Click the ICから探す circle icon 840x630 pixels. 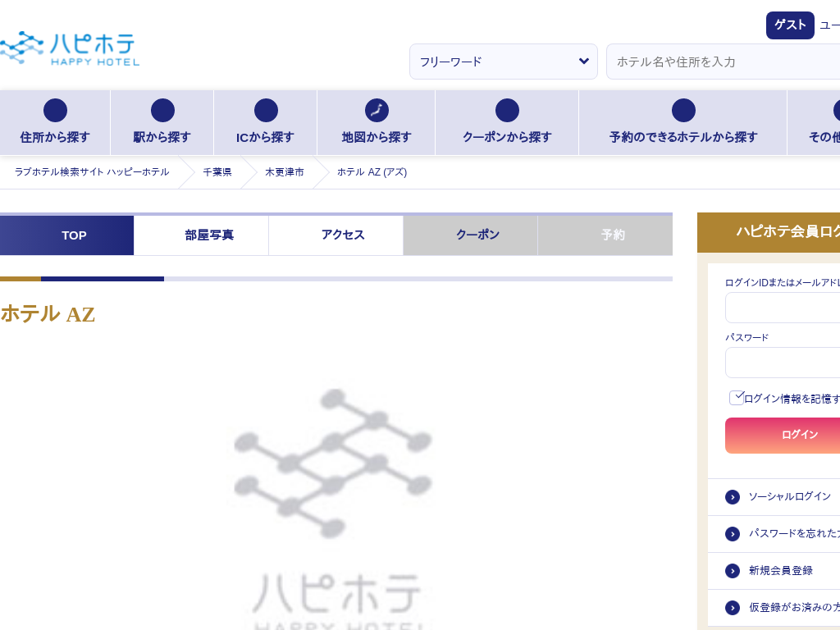[x=266, y=111]
